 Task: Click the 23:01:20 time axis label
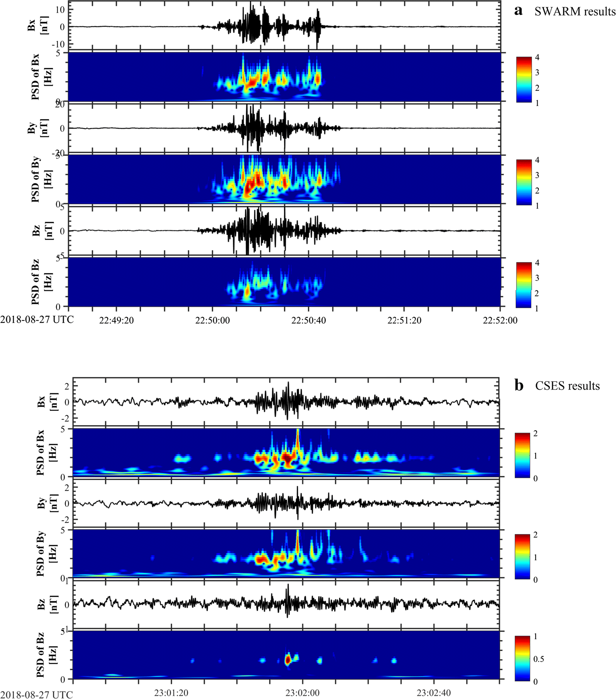(x=171, y=693)
